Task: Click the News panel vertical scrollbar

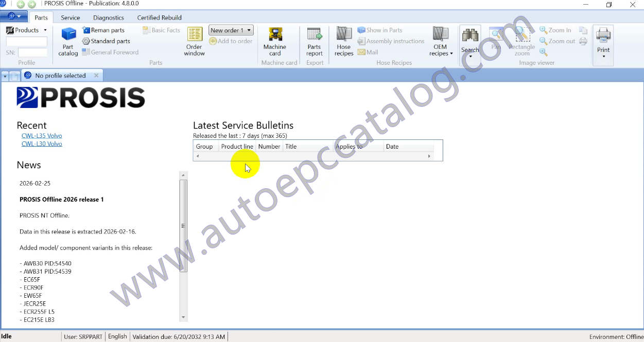Action: click(x=183, y=226)
